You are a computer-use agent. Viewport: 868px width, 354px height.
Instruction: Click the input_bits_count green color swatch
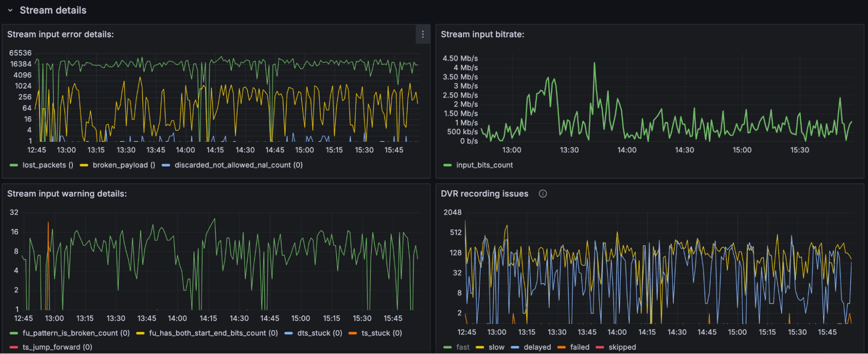(x=448, y=165)
